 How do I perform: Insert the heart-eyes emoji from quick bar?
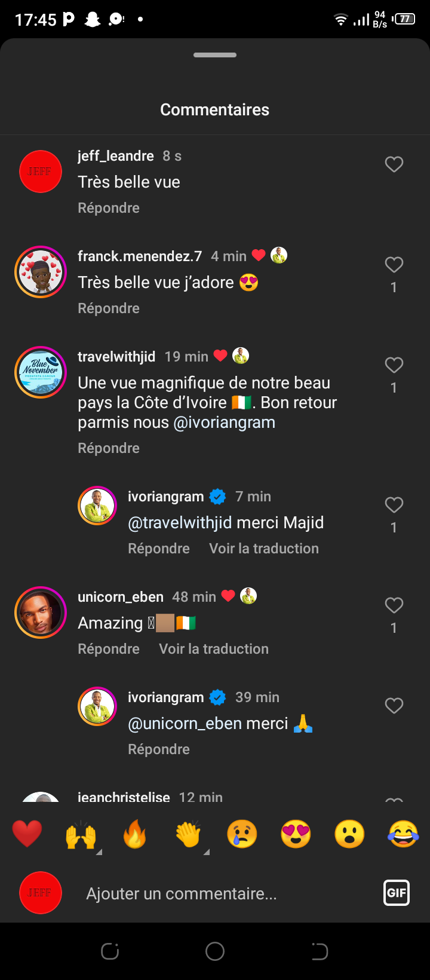(x=296, y=834)
